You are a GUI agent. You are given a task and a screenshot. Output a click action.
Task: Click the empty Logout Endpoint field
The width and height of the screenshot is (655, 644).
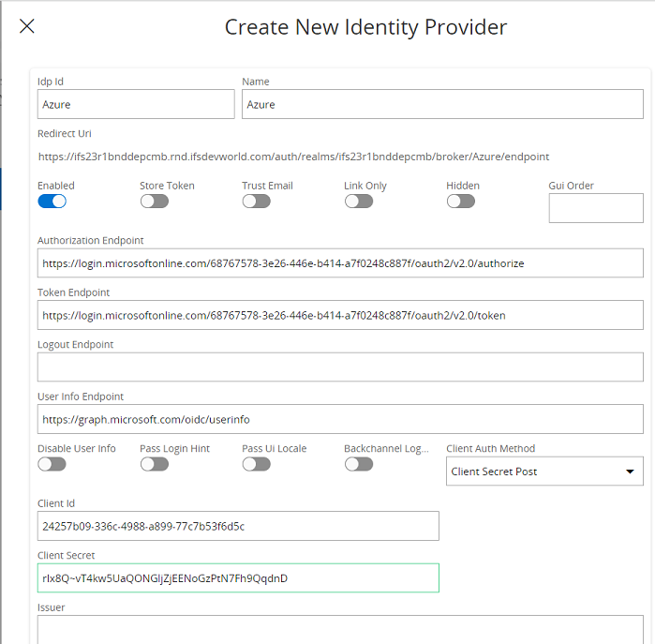(340, 367)
